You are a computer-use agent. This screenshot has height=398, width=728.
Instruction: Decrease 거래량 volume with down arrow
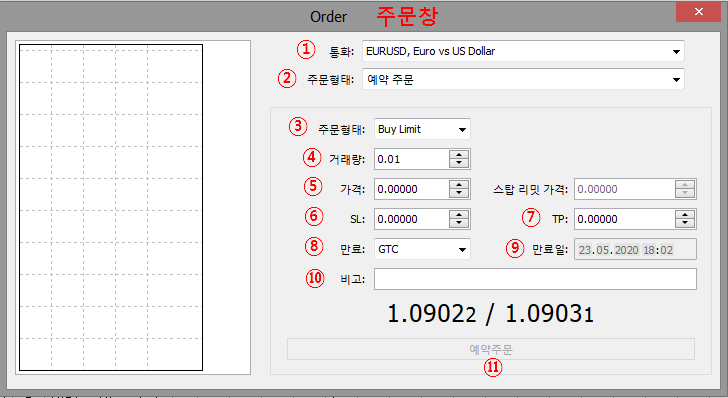(459, 163)
